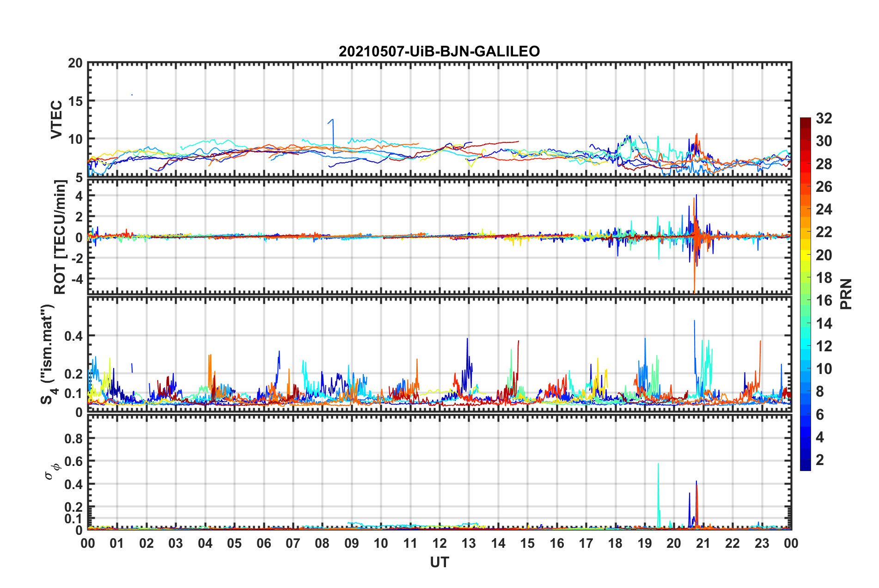Select x-axis hour tick 23

click(x=762, y=543)
